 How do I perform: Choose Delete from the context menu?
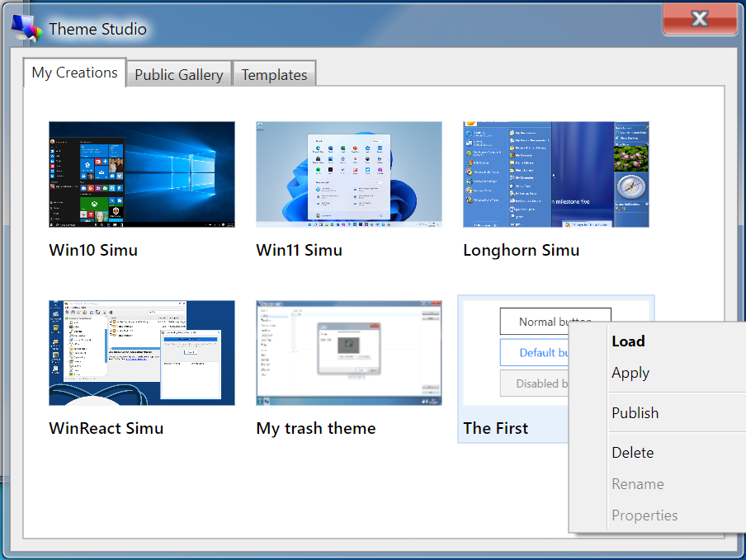point(632,453)
